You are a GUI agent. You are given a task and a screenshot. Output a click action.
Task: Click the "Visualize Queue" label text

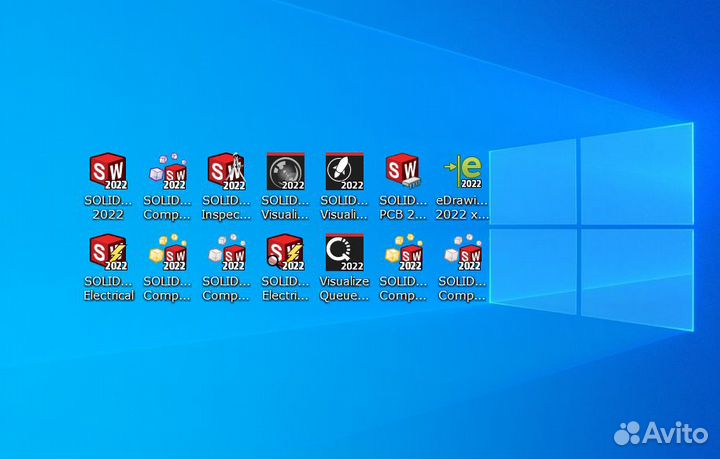click(344, 289)
